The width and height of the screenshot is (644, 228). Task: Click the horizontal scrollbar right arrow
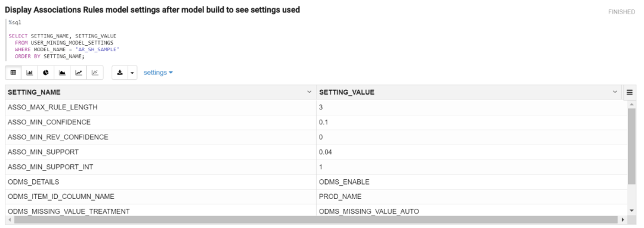tap(623, 220)
